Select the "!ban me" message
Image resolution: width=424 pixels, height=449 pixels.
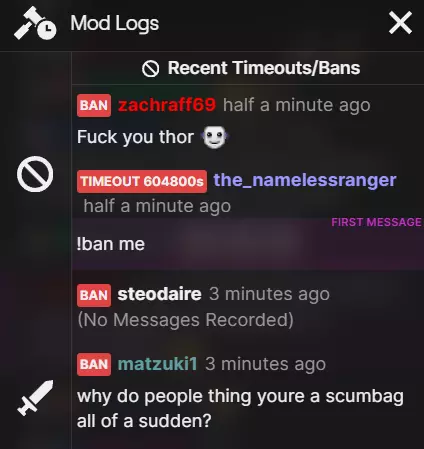(111, 244)
